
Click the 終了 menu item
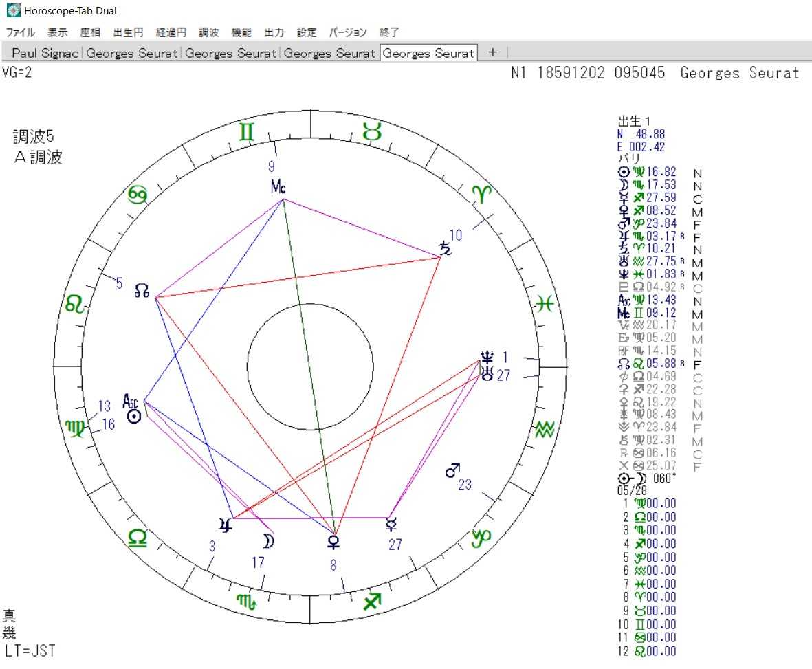[x=389, y=32]
